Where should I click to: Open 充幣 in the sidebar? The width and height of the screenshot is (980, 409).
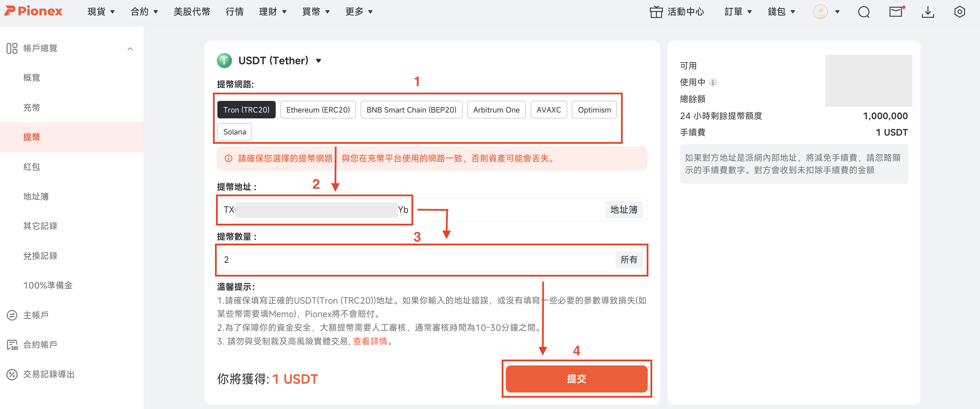click(32, 107)
